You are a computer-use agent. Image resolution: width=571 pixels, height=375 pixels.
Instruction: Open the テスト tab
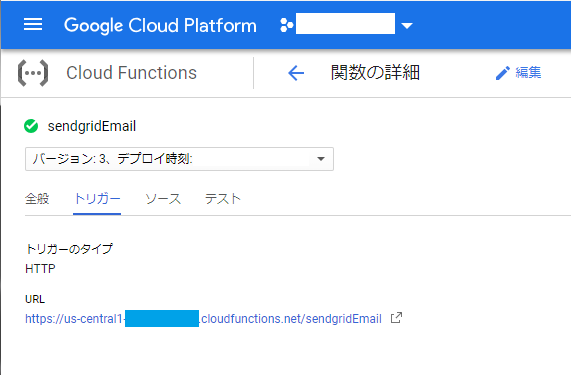coord(223,199)
